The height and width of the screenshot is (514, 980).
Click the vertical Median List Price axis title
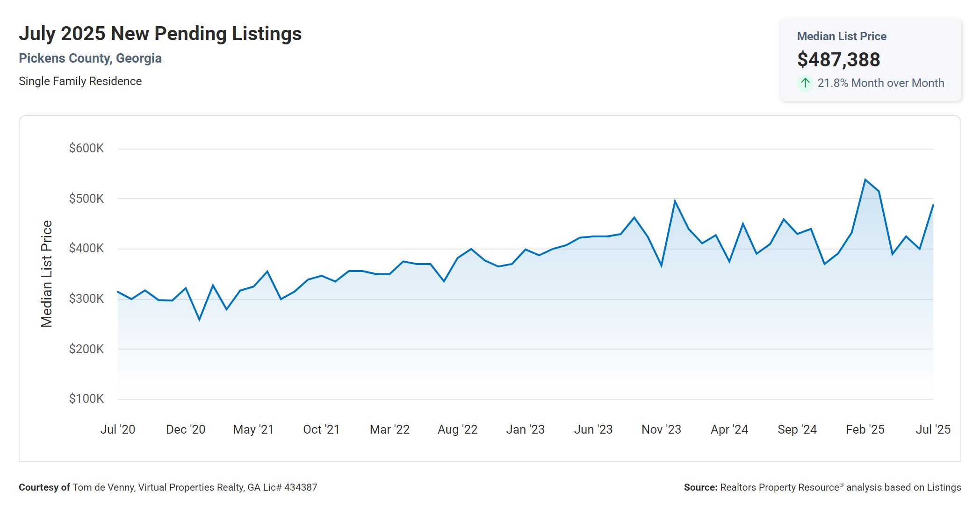pyautogui.click(x=47, y=274)
